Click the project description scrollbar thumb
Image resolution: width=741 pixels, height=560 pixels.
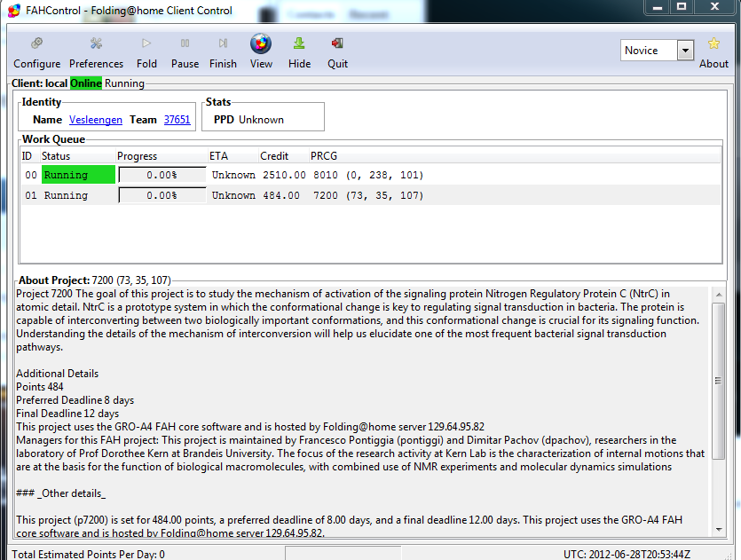click(718, 381)
